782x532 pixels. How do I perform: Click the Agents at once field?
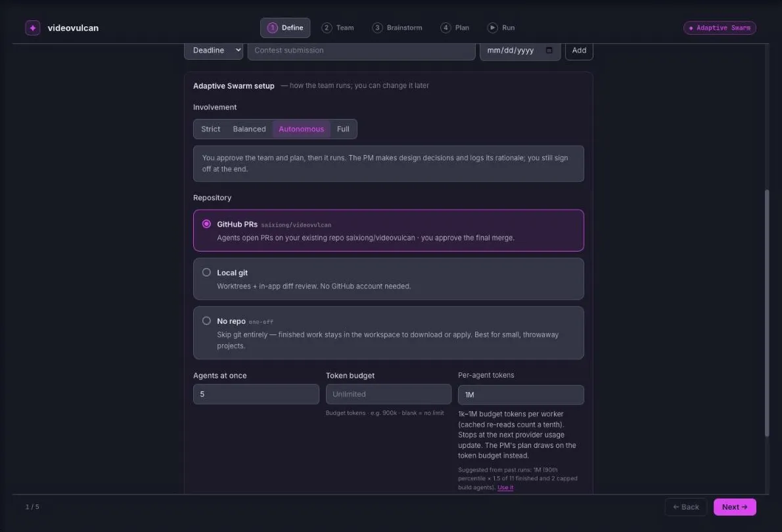pyautogui.click(x=256, y=394)
